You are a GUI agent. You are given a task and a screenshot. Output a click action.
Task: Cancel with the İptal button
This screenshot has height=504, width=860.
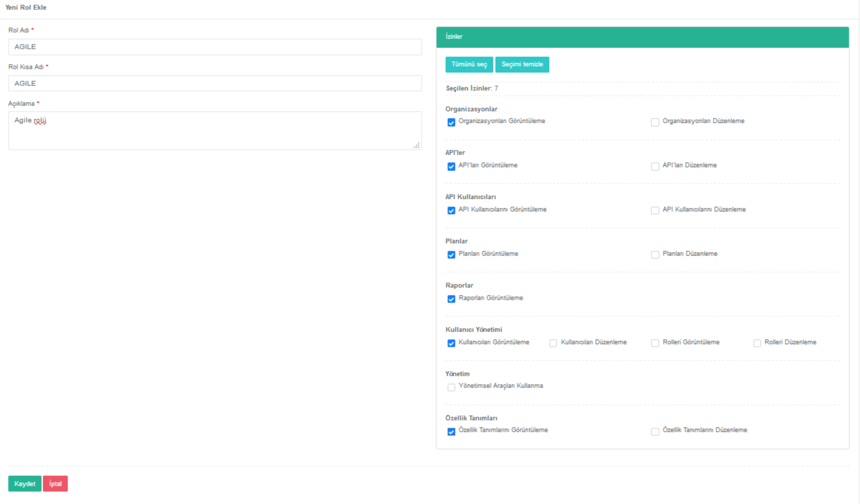pos(55,483)
